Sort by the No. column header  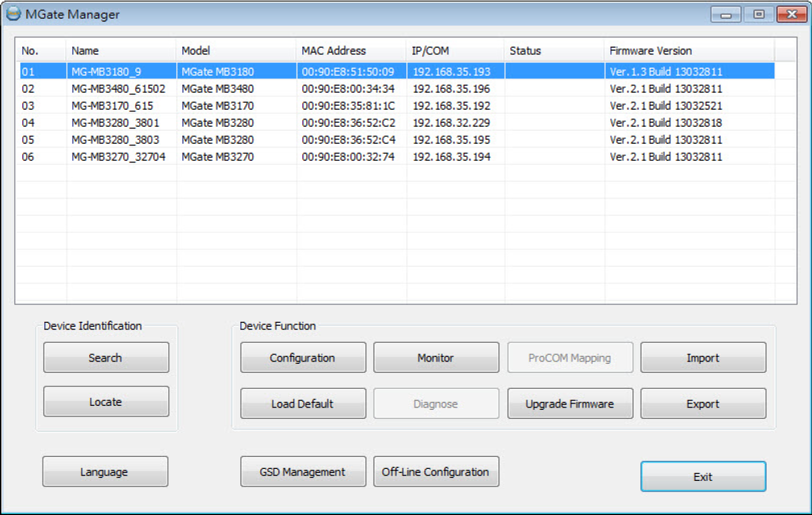(41, 51)
